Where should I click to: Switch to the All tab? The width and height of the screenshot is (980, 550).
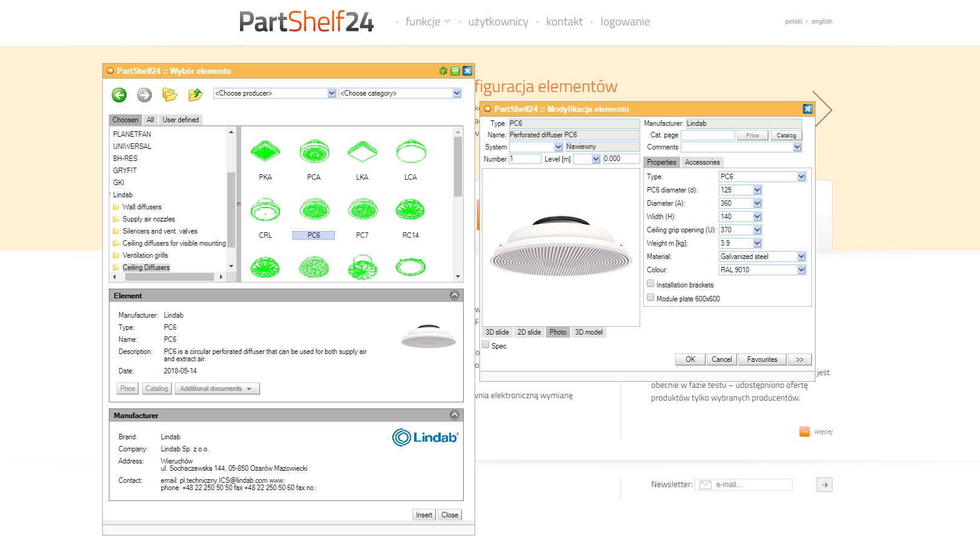(x=150, y=120)
